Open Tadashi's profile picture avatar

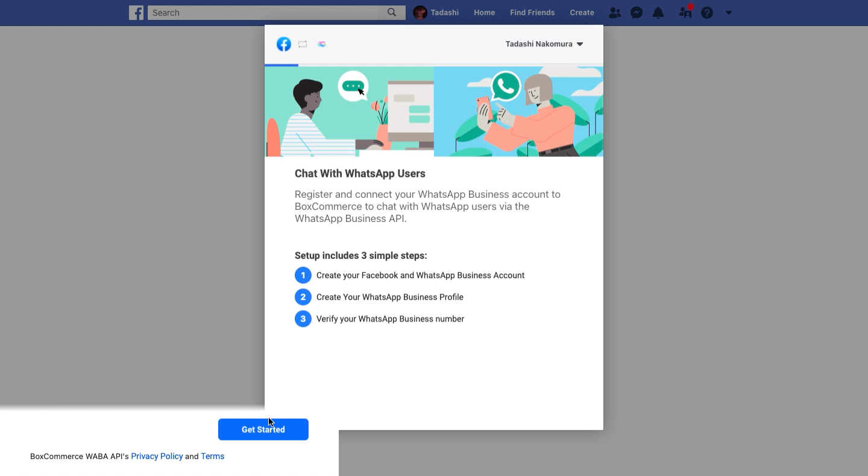(x=420, y=13)
